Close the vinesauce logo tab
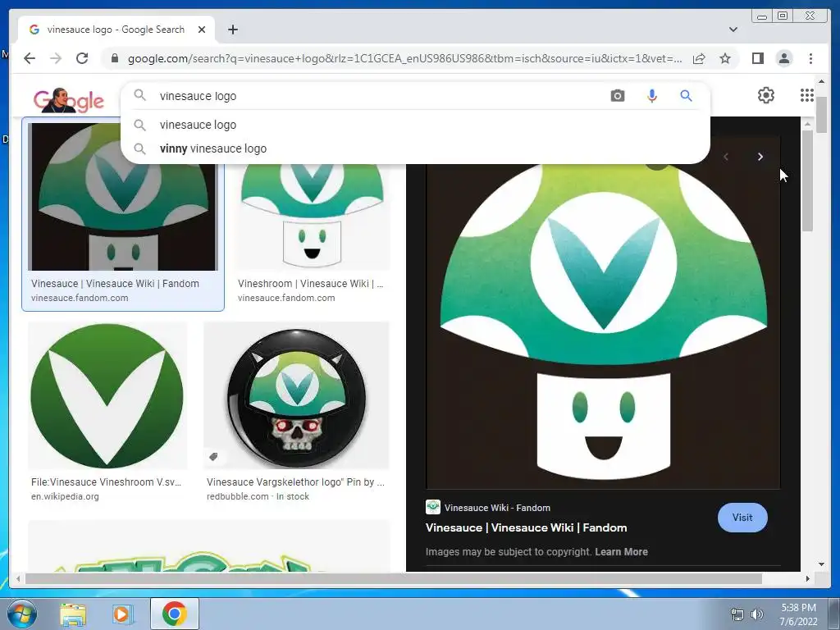This screenshot has width=840, height=630. pyautogui.click(x=202, y=30)
